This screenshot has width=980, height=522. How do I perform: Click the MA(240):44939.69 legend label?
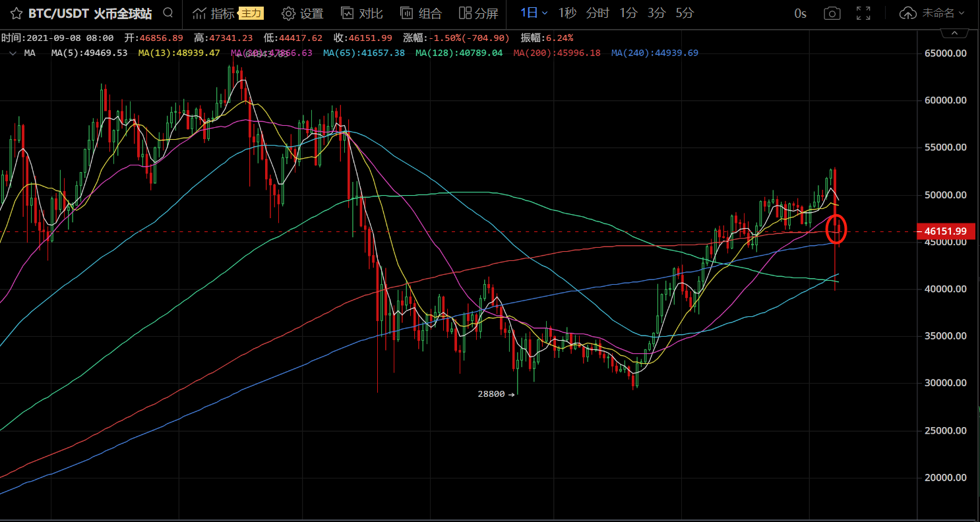(655, 53)
